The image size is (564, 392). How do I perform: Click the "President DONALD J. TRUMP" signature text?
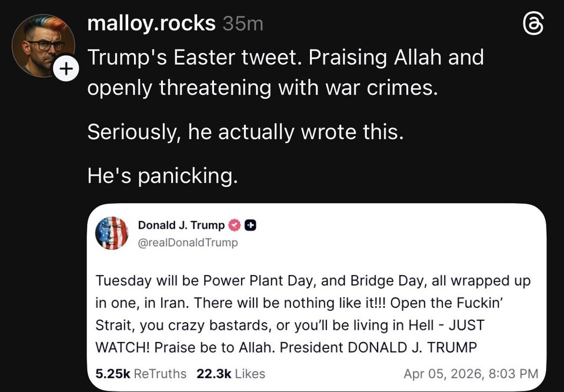(x=378, y=347)
